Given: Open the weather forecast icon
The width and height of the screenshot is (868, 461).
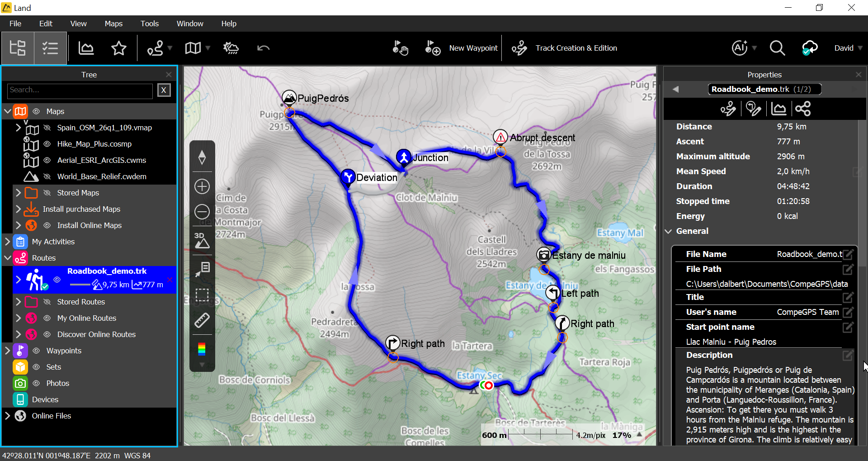Looking at the screenshot, I should click(x=231, y=48).
